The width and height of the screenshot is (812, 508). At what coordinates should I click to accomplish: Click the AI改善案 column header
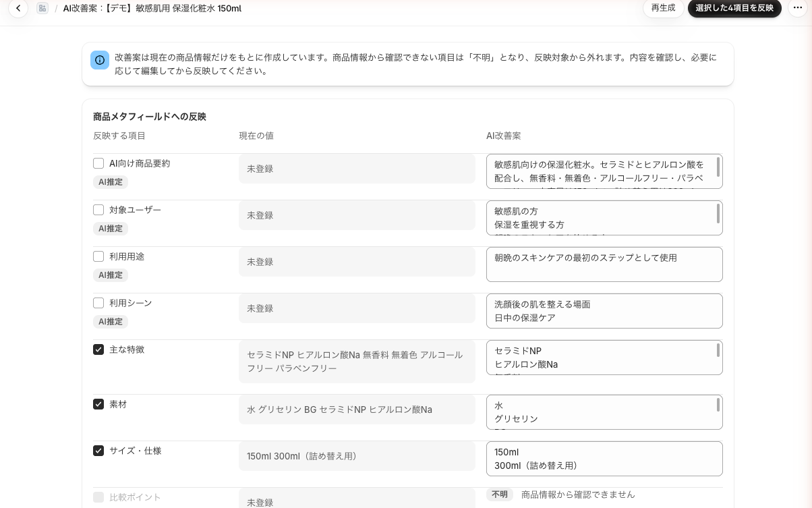(x=504, y=136)
